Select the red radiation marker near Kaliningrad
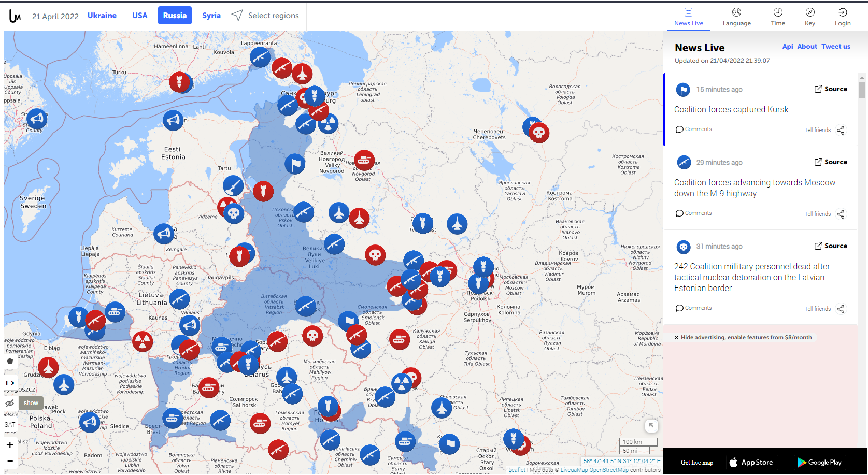The image size is (868, 475). coord(143,341)
